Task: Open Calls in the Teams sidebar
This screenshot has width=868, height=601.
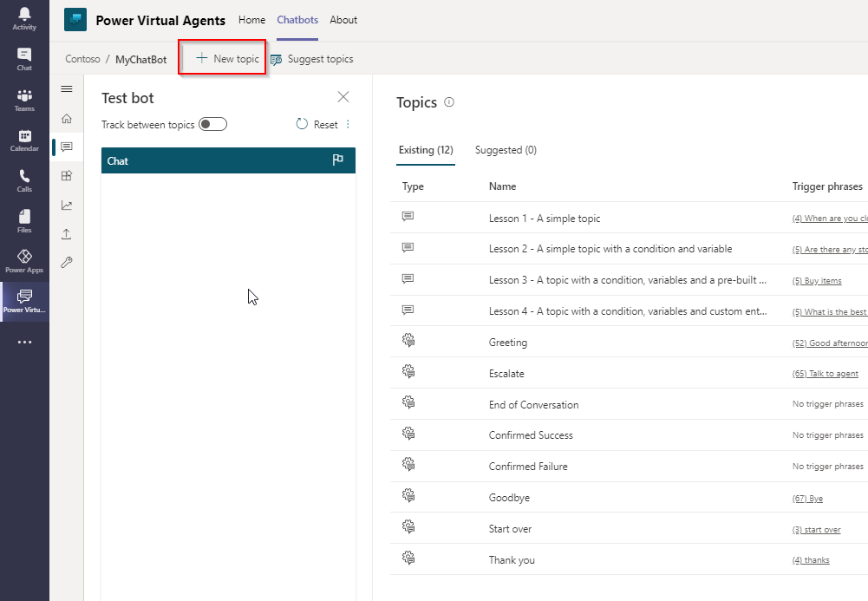Action: pos(24,181)
